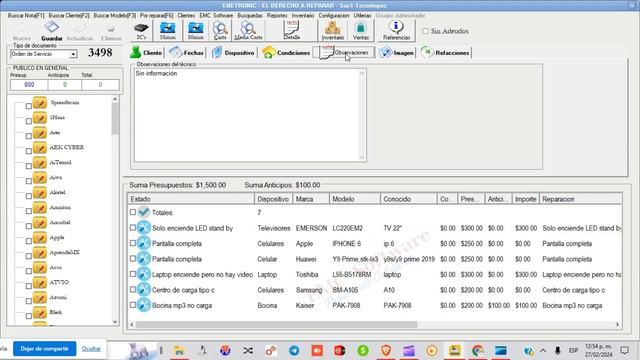The image size is (640, 360).
Task: Tick the Apple brand checkbox in list
Action: pos(29,241)
